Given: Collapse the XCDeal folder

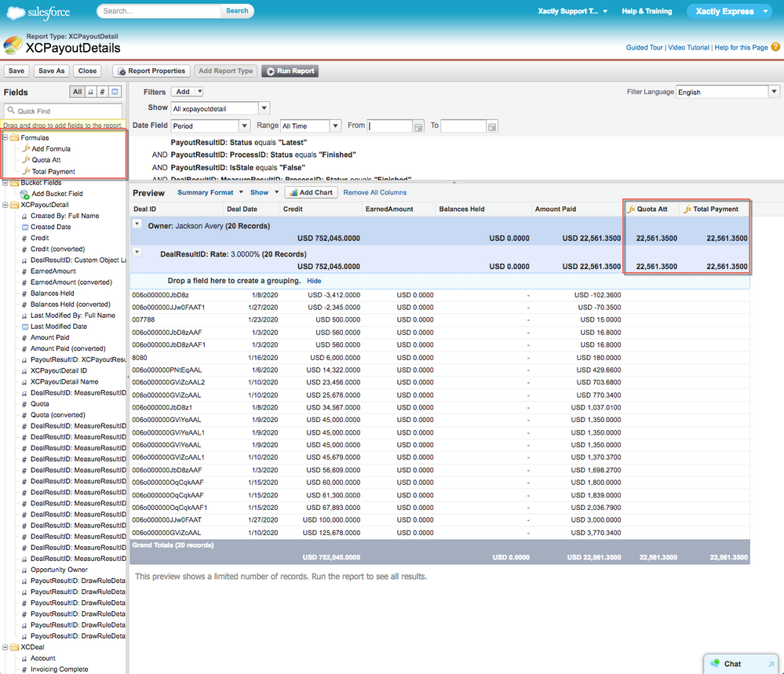Looking at the screenshot, I should (x=5, y=647).
